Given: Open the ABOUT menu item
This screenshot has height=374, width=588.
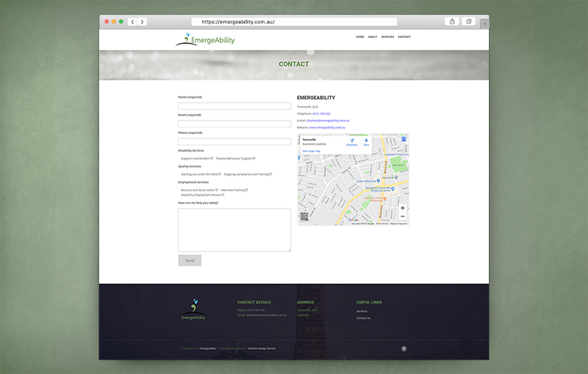Looking at the screenshot, I should pos(372,37).
